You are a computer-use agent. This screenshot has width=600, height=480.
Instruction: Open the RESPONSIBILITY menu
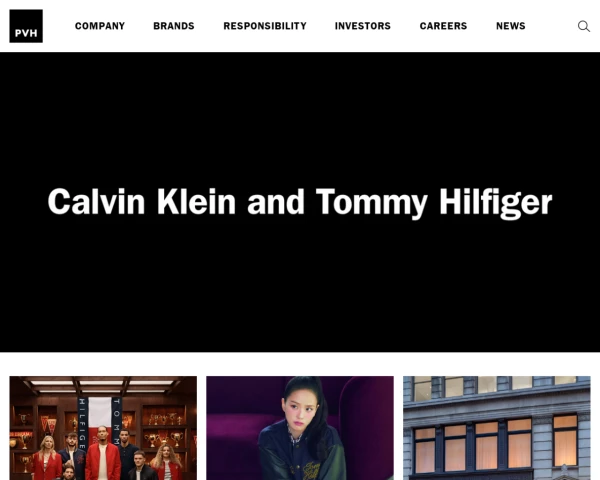pyautogui.click(x=265, y=26)
